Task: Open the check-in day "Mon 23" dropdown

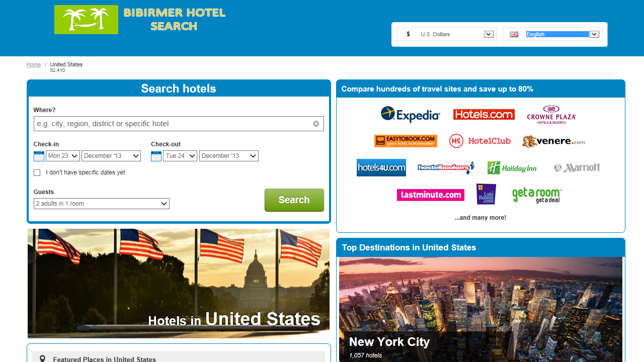Action: click(x=63, y=156)
